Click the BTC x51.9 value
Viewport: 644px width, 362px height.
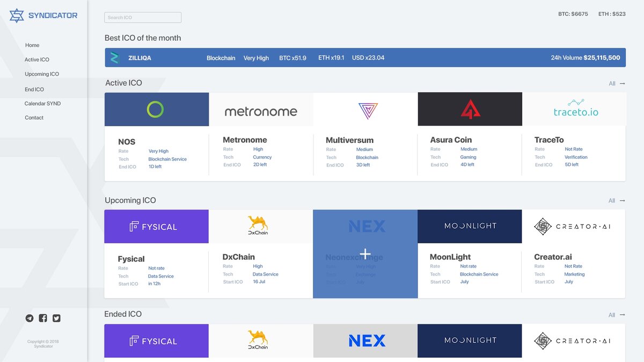point(292,58)
